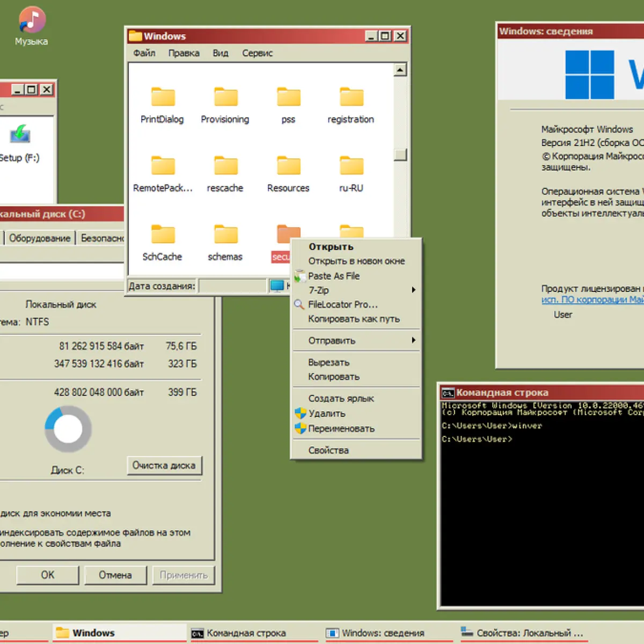Choose FileLocator Pro... menu entry
The image size is (644, 644).
pos(356,305)
